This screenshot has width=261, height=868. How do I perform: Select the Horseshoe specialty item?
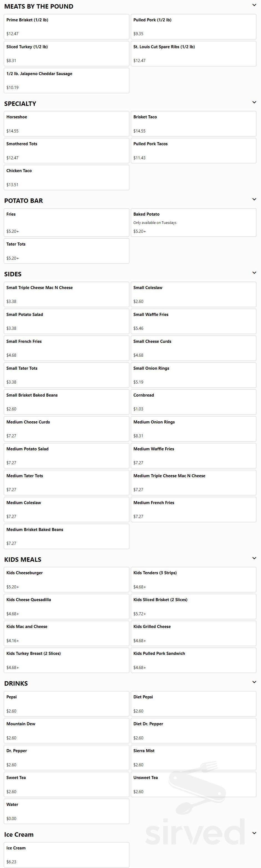(x=66, y=123)
